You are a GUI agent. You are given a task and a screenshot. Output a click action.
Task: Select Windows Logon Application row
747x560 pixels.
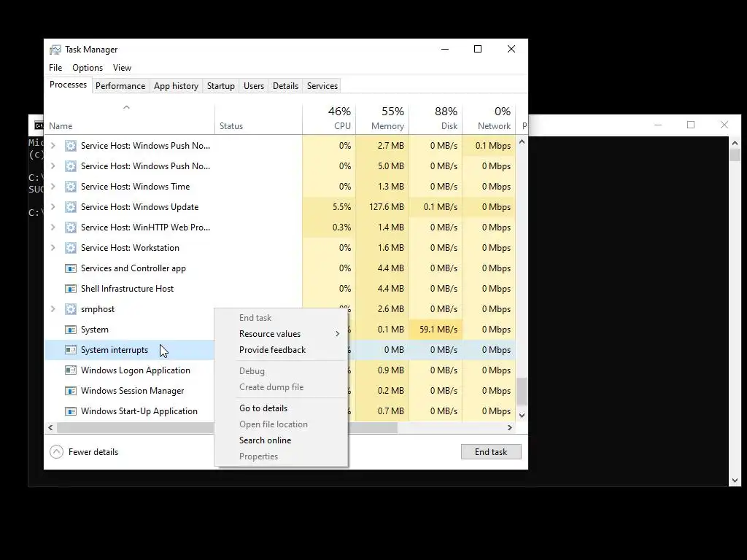point(279,370)
